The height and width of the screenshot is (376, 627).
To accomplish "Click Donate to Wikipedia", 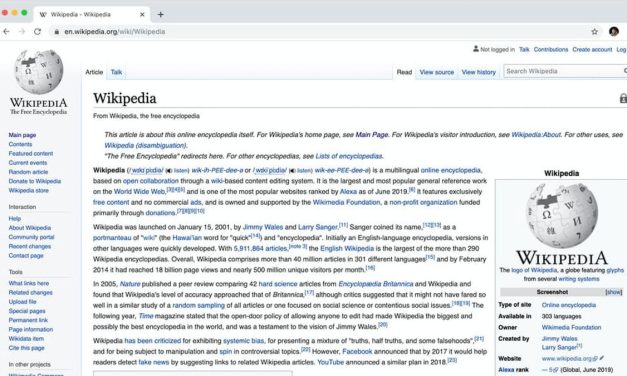I will (35, 181).
